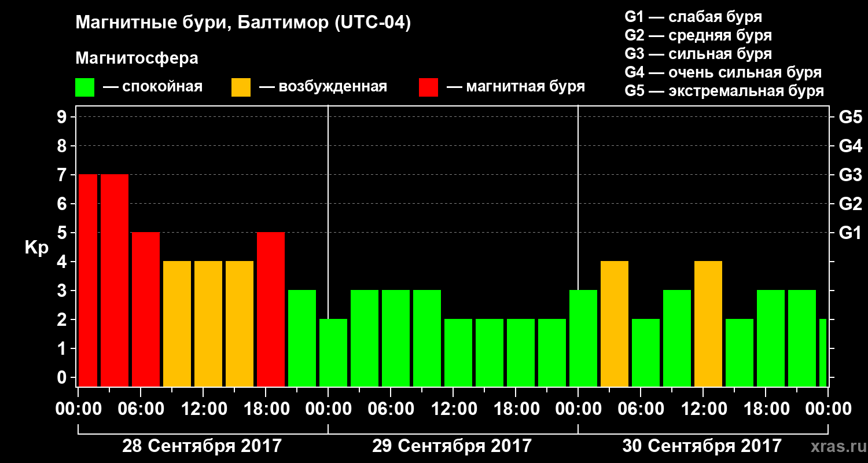Click the green Kp 2 bar at midnight starting 29 September
The width and height of the screenshot is (868, 463).
(333, 353)
